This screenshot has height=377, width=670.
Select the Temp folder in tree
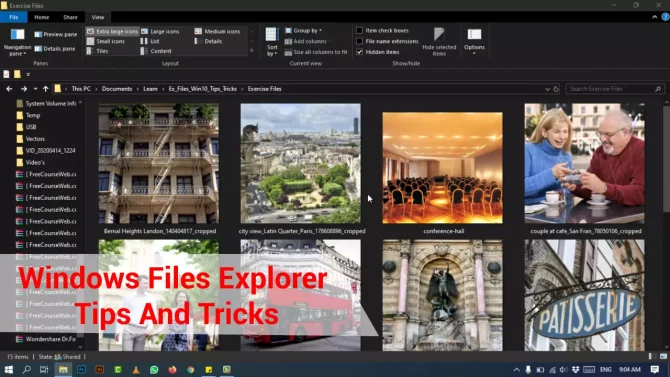[x=33, y=115]
